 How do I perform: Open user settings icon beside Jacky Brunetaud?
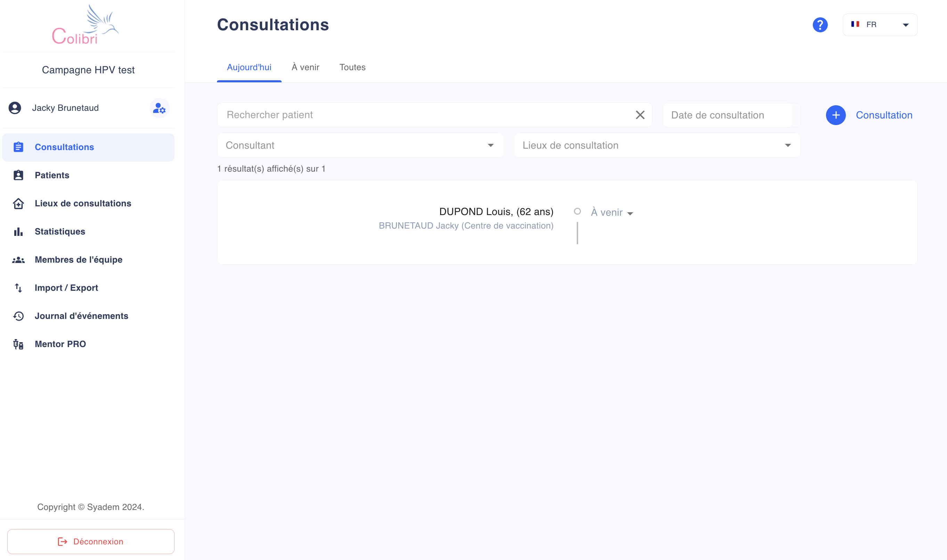click(x=159, y=108)
